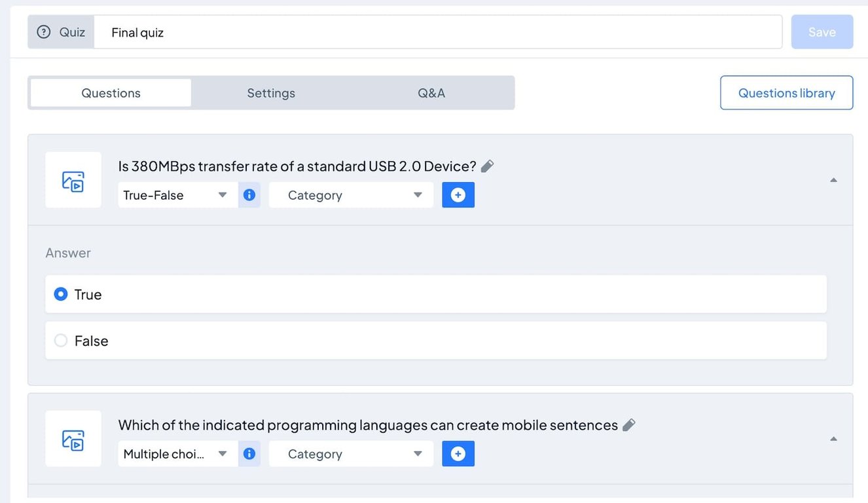Click the info icon beside Multiple choice
Screen dimensions: 868x503
(249, 453)
